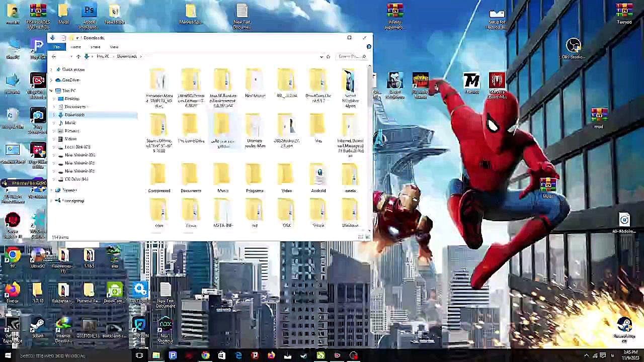This screenshot has height=362, width=644.
Task: Select Desktop in the navigation pane
Action: point(72,99)
